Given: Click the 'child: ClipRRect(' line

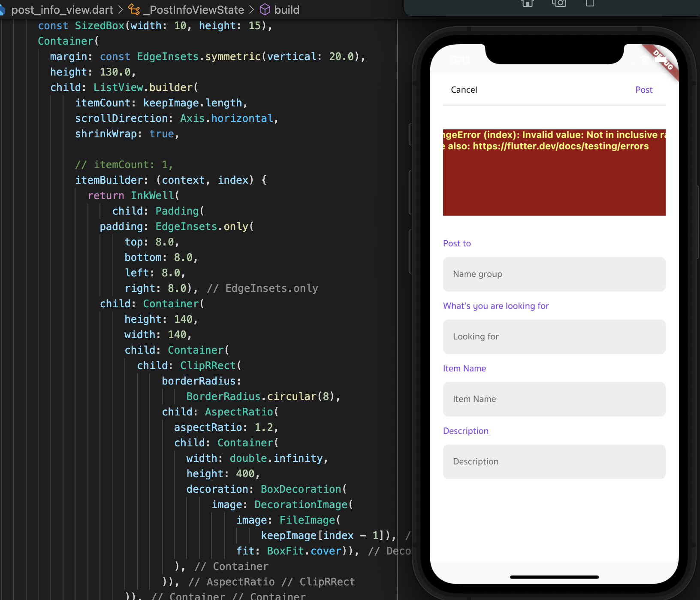Looking at the screenshot, I should (x=189, y=366).
